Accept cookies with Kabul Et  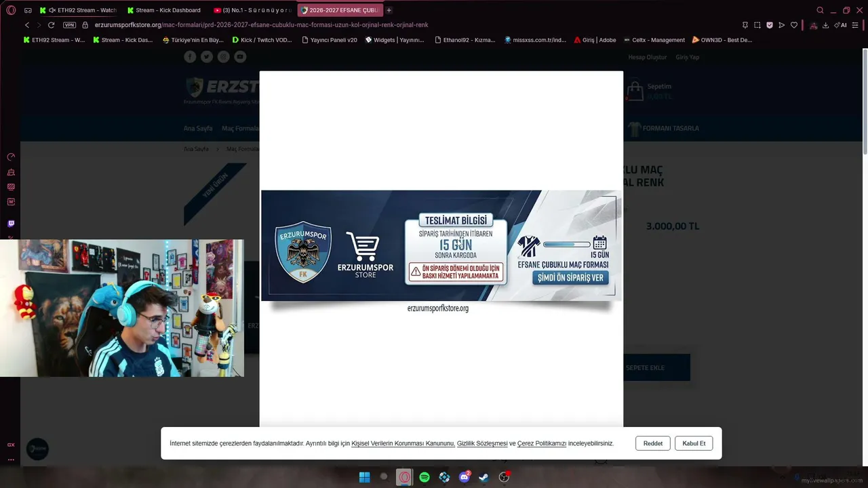[x=694, y=443]
